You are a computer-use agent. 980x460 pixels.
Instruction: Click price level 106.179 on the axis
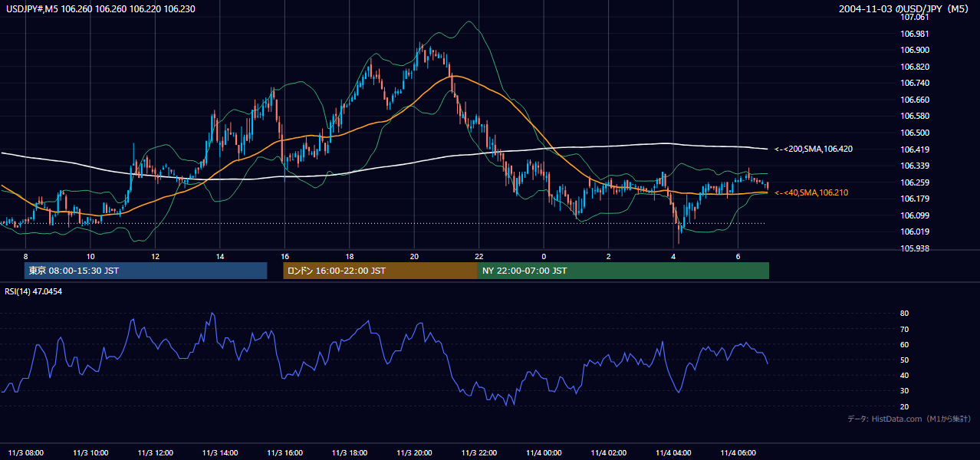pos(916,199)
